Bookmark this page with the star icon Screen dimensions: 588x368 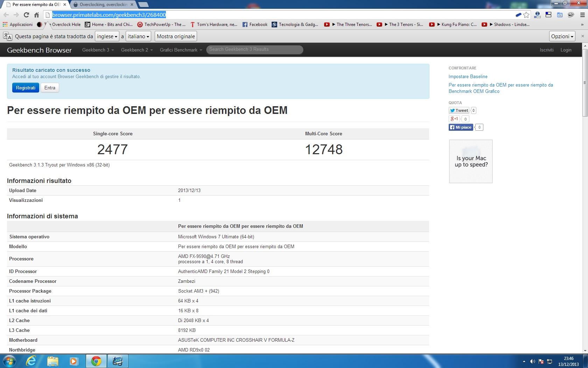click(x=526, y=15)
